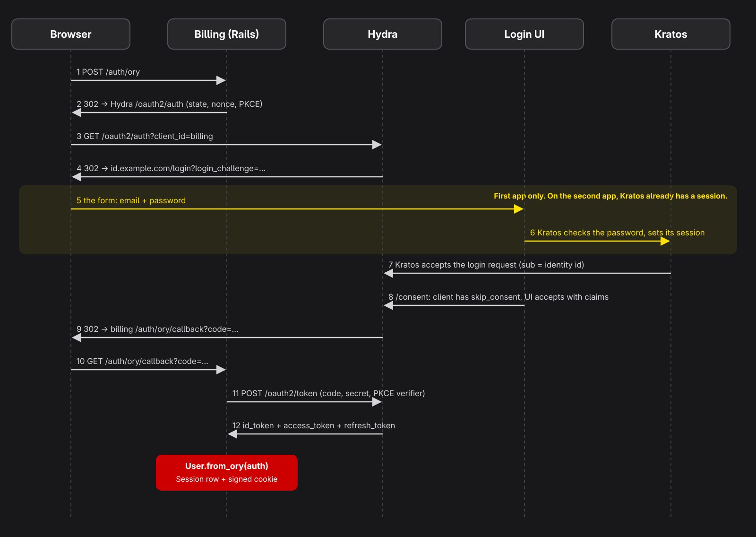
Task: Click the "8 /consent: client has skip_consent" label
Action: tap(498, 297)
